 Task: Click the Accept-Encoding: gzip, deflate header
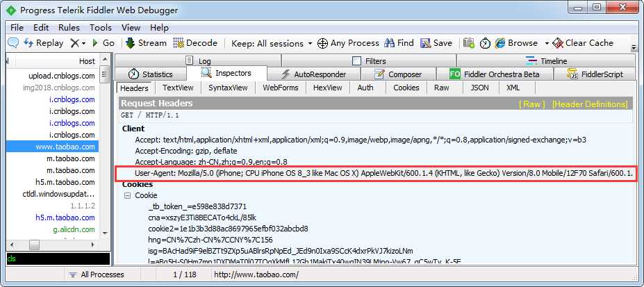186,151
